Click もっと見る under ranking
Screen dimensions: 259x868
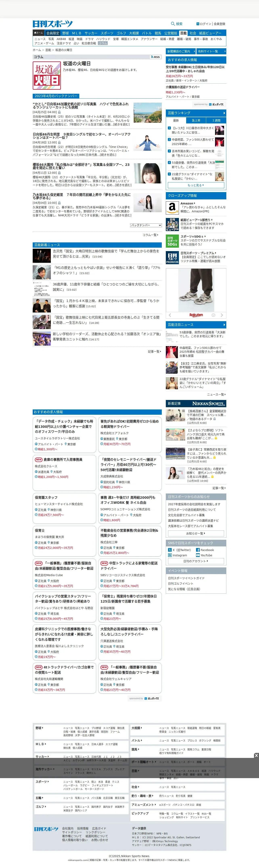(x=196, y=185)
